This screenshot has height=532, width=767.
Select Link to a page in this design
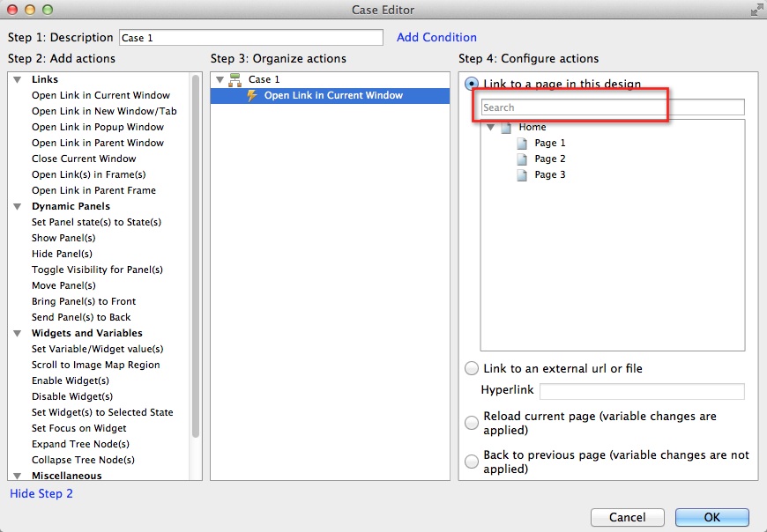pos(472,85)
